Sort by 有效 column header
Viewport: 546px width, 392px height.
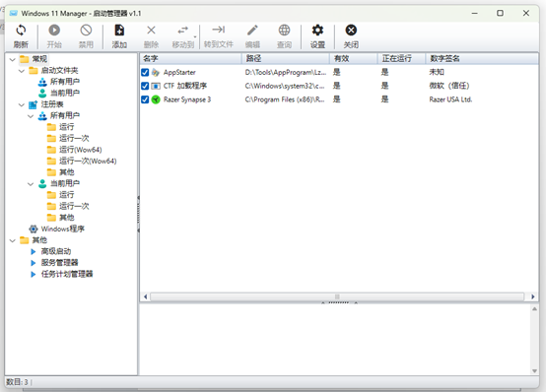coord(354,58)
